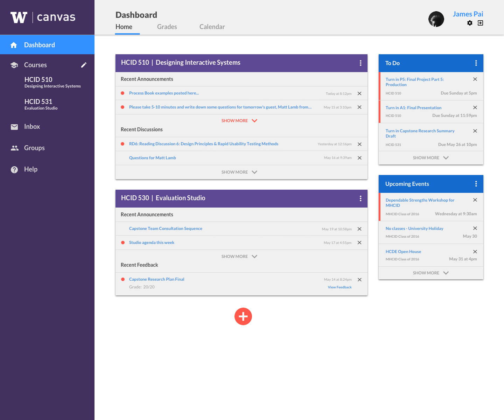The width and height of the screenshot is (504, 420).
Task: Open settings via the gear icon
Action: (470, 23)
